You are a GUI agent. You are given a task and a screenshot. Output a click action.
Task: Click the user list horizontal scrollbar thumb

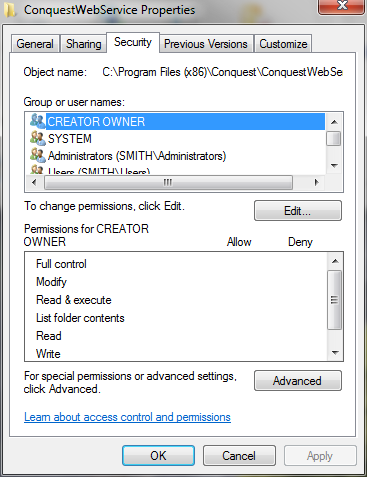168,182
